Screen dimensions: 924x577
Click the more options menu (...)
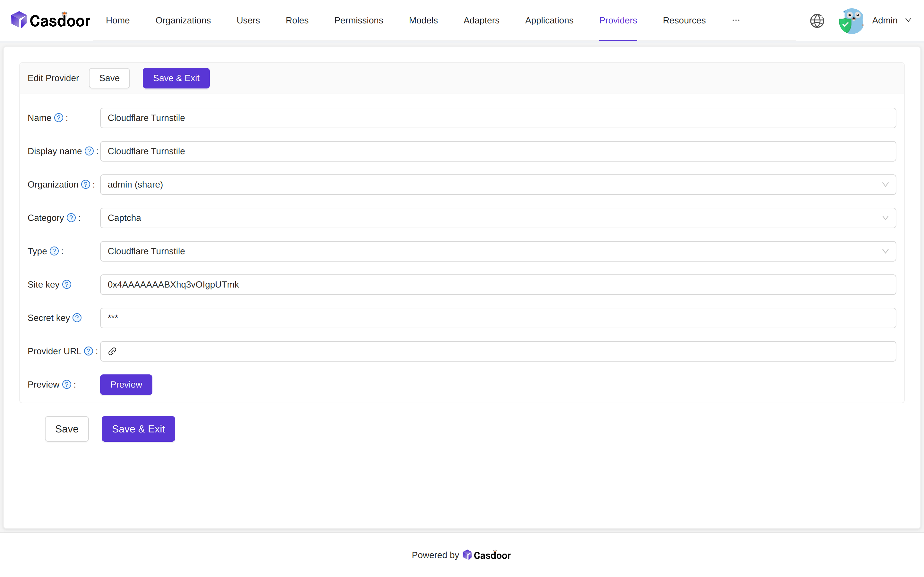(x=736, y=20)
